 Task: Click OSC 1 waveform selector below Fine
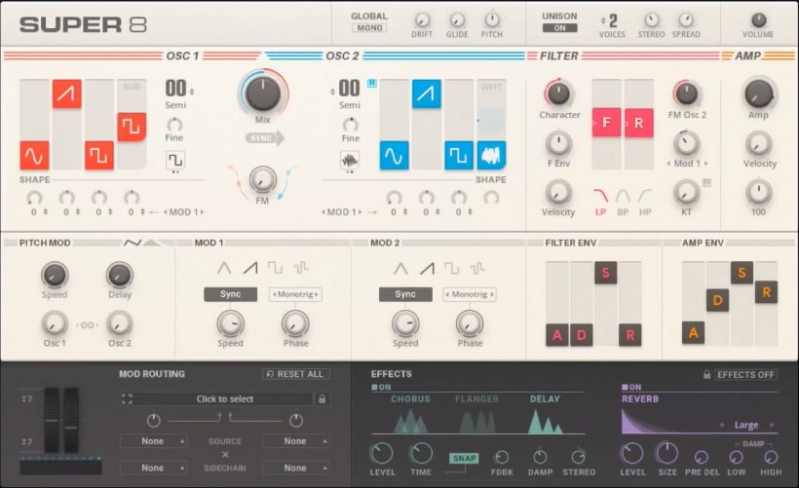pyautogui.click(x=175, y=160)
